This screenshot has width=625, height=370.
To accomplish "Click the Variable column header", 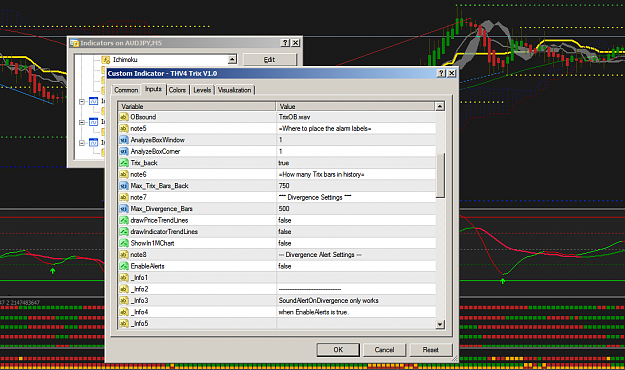I will tap(197, 106).
